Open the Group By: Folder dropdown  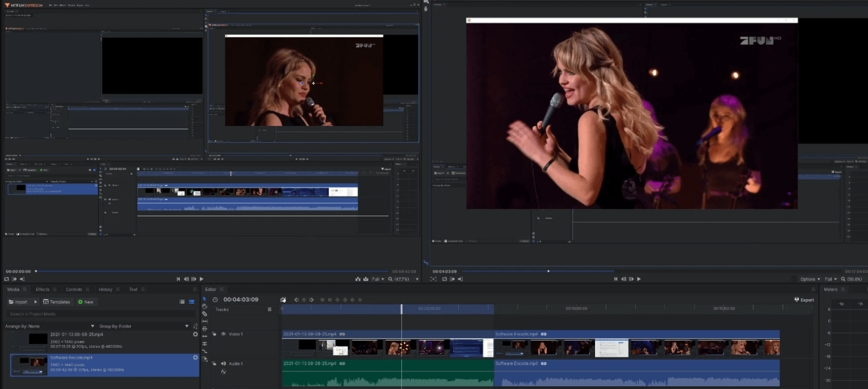click(144, 326)
